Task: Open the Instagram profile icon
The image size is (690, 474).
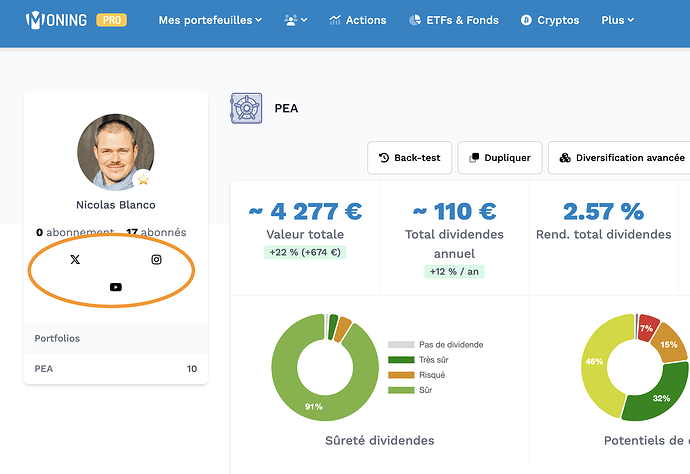Action: click(x=156, y=260)
